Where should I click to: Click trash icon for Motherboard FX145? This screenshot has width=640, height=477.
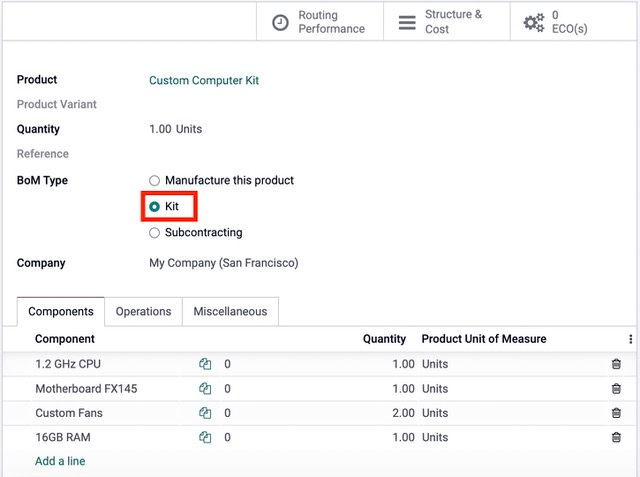[x=616, y=389]
